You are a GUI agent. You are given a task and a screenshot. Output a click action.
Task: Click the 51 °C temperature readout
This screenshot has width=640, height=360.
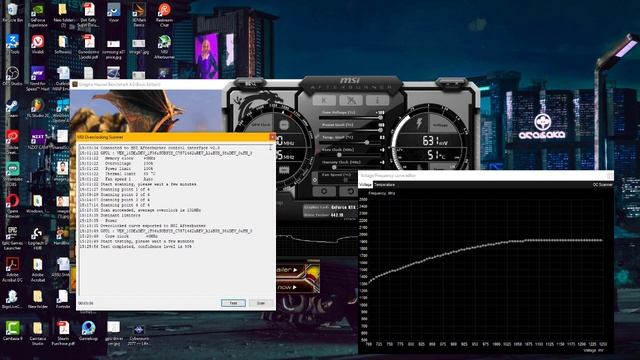coord(436,155)
